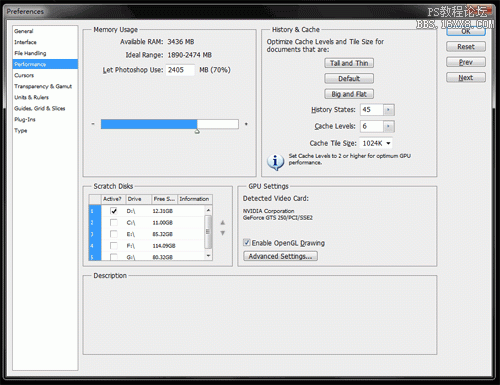Apply the Big and Flat cache preset

click(349, 94)
